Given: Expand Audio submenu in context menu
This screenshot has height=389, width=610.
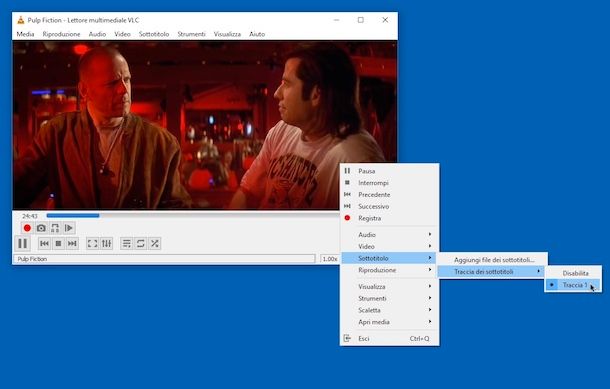Looking at the screenshot, I should [x=389, y=235].
